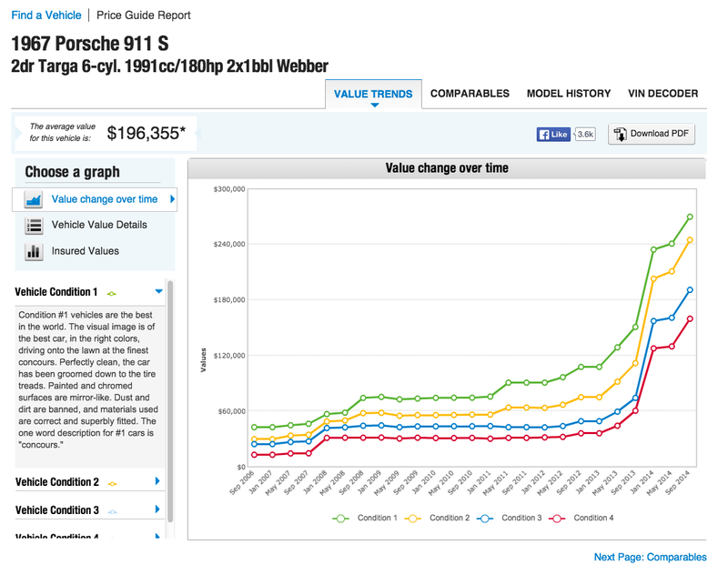Viewport: 728px width, 575px height.
Task: Click the Facebook logo on Like button
Action: (543, 135)
